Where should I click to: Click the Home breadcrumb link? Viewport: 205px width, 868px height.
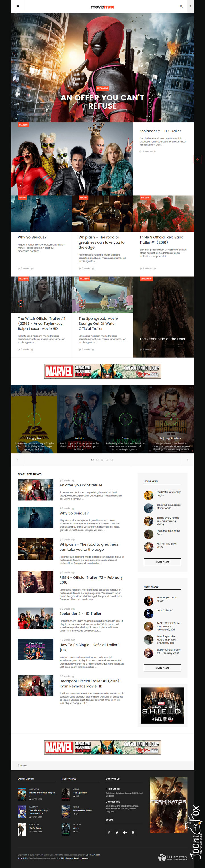[x=24, y=765]
